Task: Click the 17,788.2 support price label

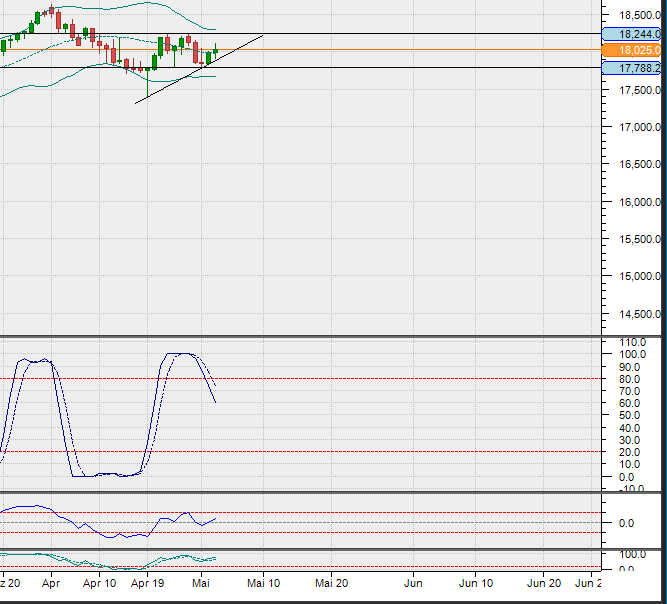Action: [634, 68]
